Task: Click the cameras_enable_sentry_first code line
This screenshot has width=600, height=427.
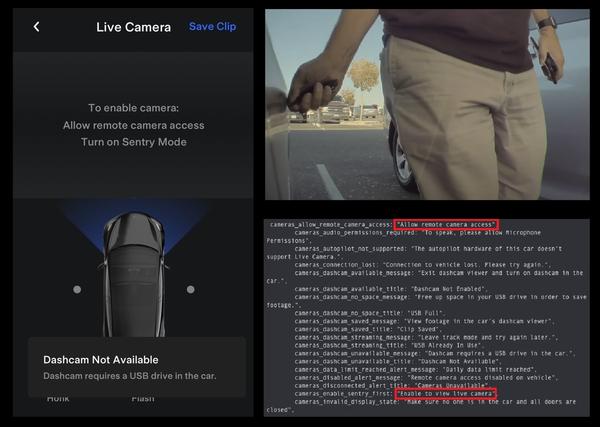Action: 395,393
